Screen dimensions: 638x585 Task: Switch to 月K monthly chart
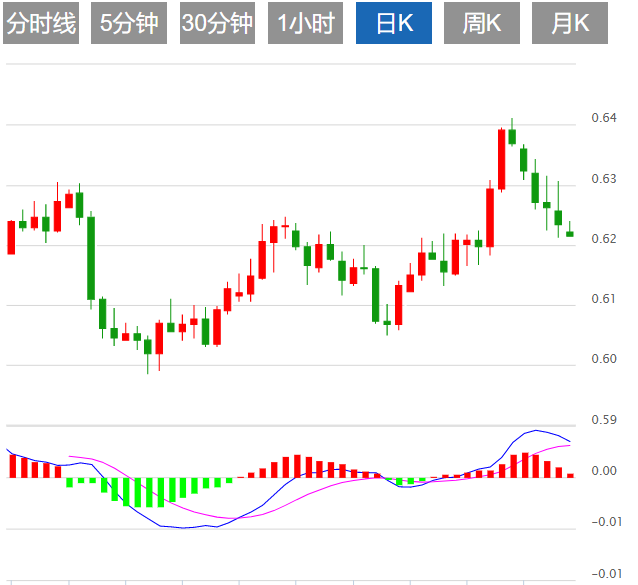pyautogui.click(x=570, y=23)
